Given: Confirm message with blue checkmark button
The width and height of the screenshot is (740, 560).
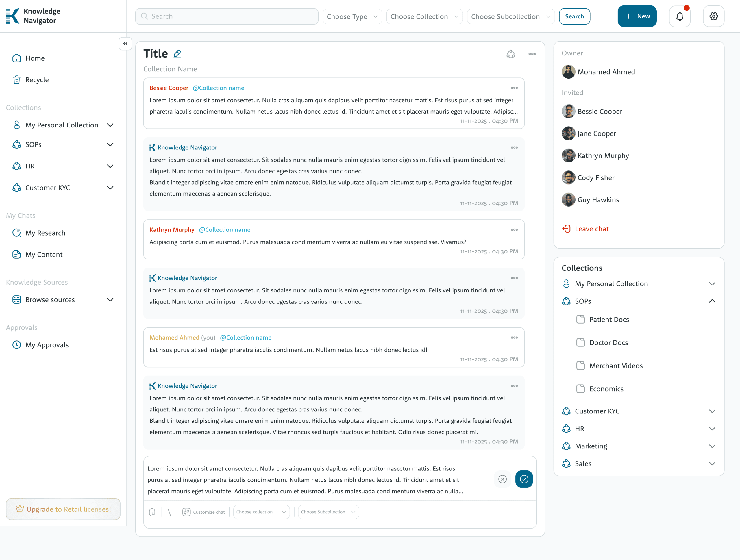Looking at the screenshot, I should pos(524,479).
